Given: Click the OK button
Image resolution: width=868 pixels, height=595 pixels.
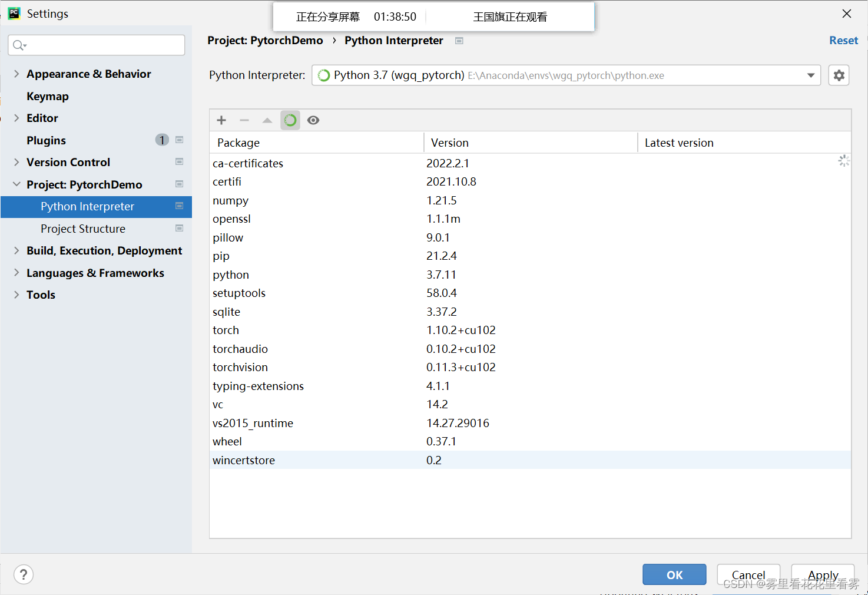Looking at the screenshot, I should (x=674, y=574).
